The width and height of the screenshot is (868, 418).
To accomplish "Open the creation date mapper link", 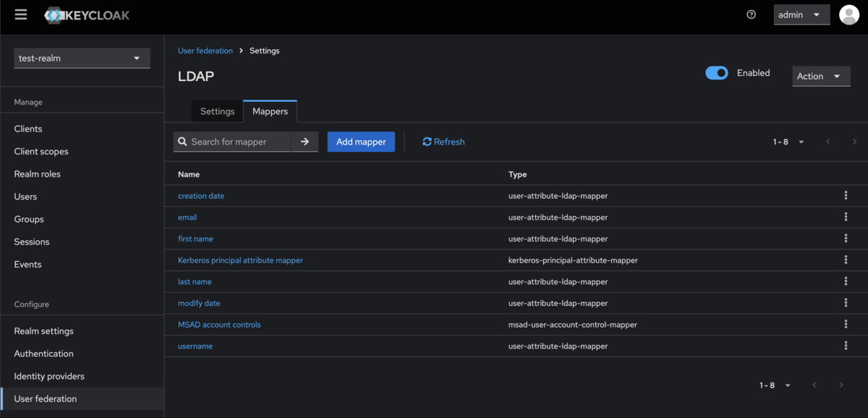I will click(201, 196).
